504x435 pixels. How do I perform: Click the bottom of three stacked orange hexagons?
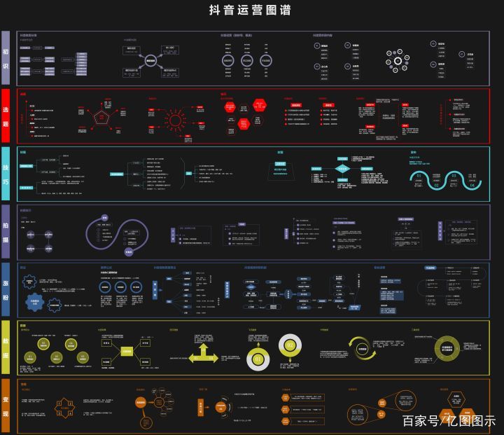[x=286, y=421]
